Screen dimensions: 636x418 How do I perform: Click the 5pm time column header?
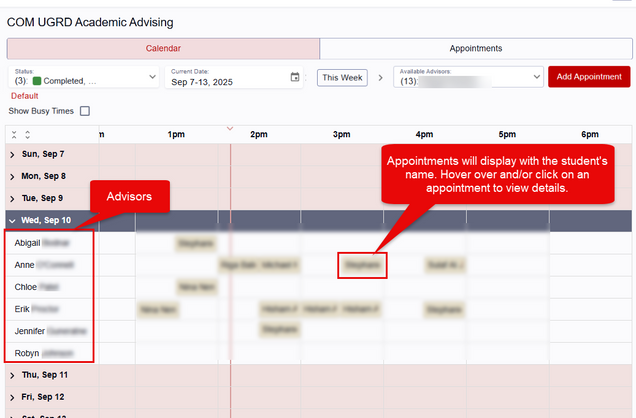click(507, 134)
